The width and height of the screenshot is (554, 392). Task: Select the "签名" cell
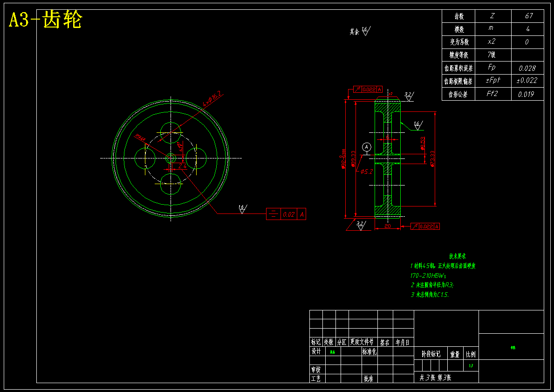click(385, 343)
